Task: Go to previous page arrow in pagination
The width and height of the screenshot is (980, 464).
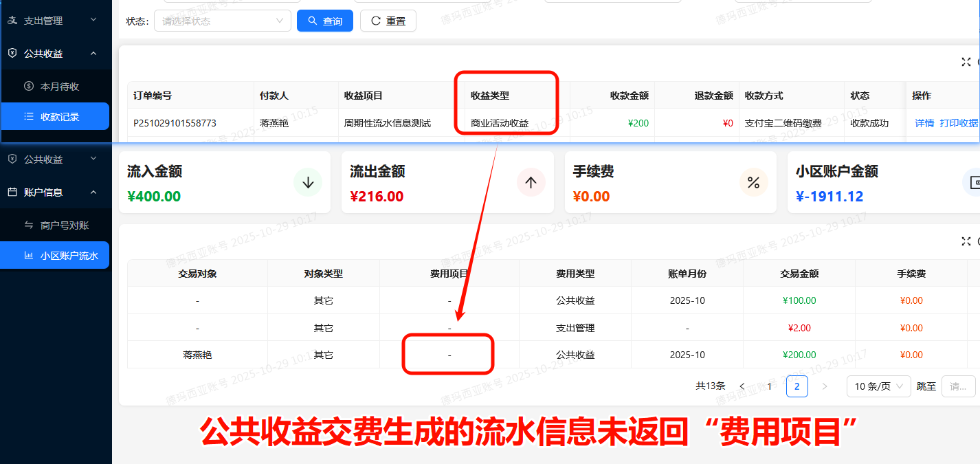Action: 742,386
